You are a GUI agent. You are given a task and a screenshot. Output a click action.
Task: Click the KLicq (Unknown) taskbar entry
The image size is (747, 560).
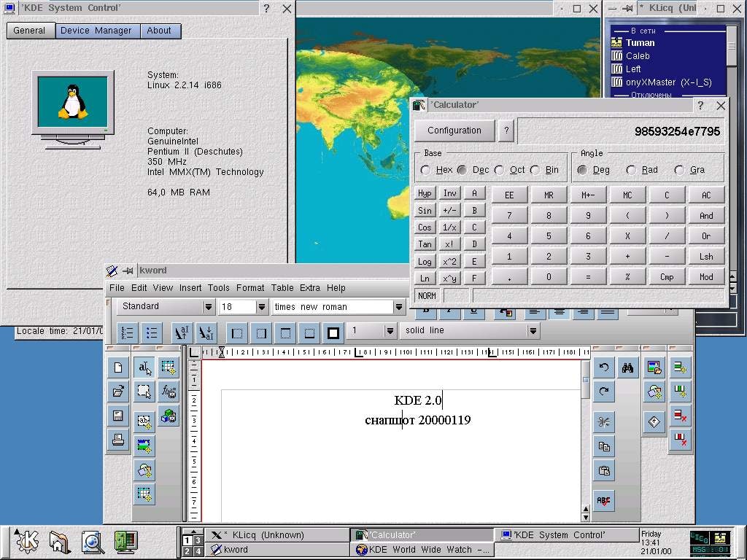278,534
